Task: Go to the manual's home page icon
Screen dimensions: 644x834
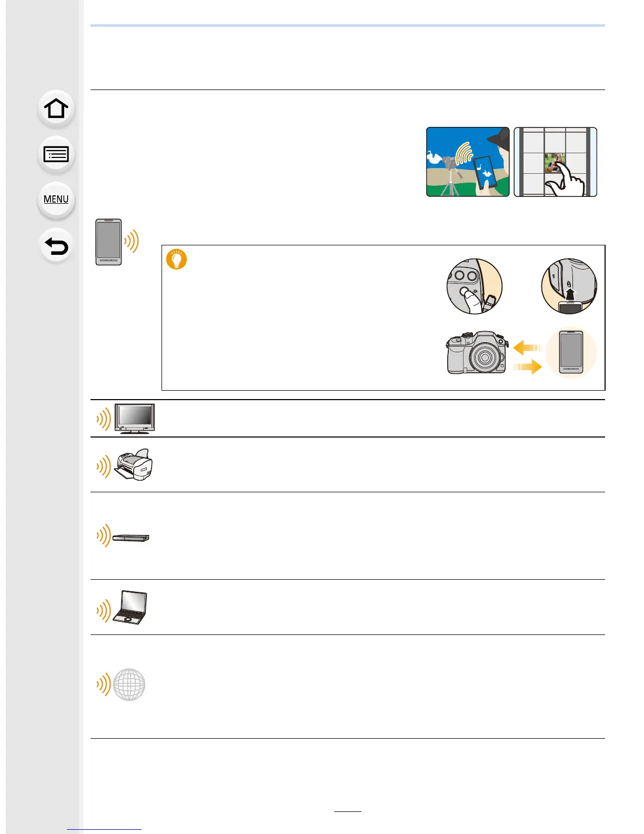Action: pyautogui.click(x=56, y=109)
